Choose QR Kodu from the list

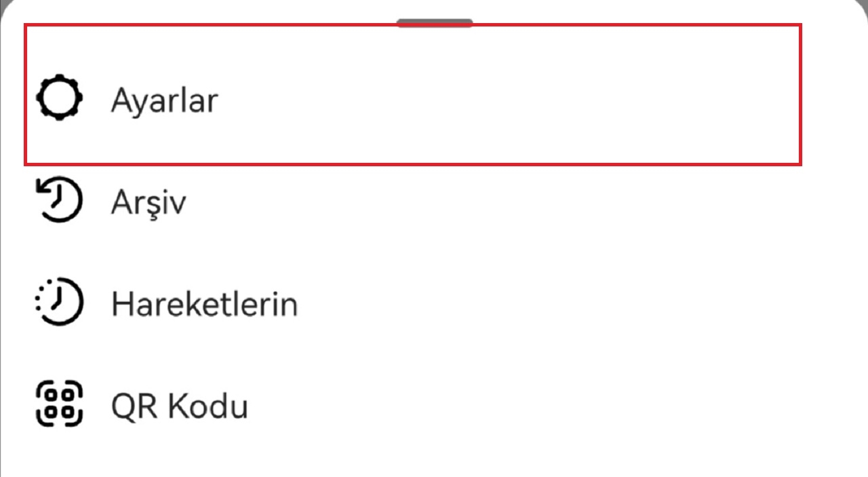tap(179, 405)
